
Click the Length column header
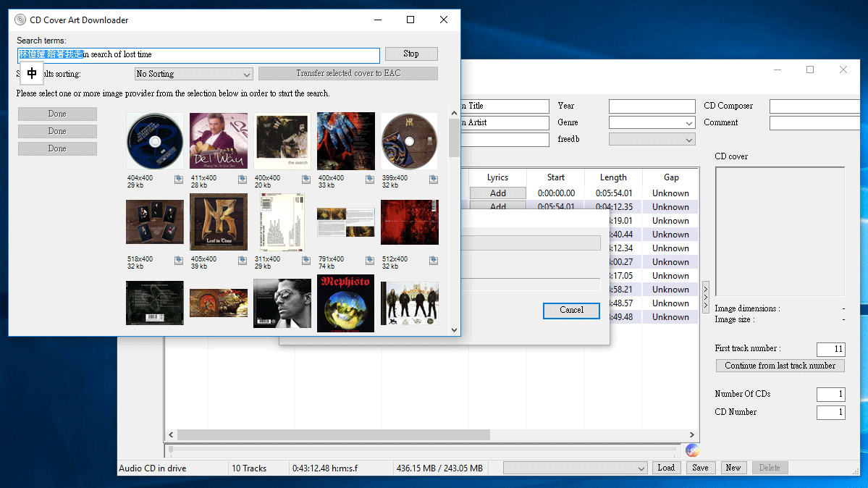(613, 177)
